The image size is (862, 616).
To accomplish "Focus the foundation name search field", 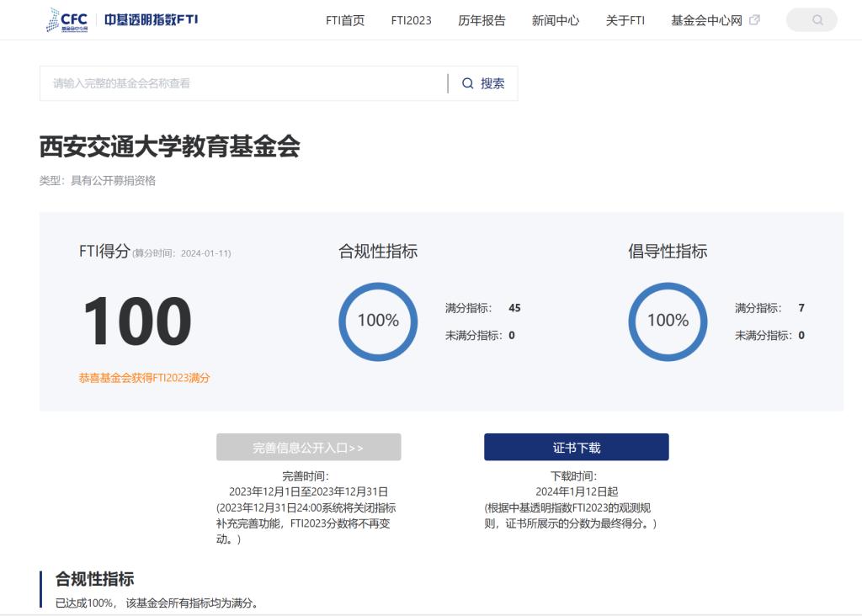I will point(244,83).
